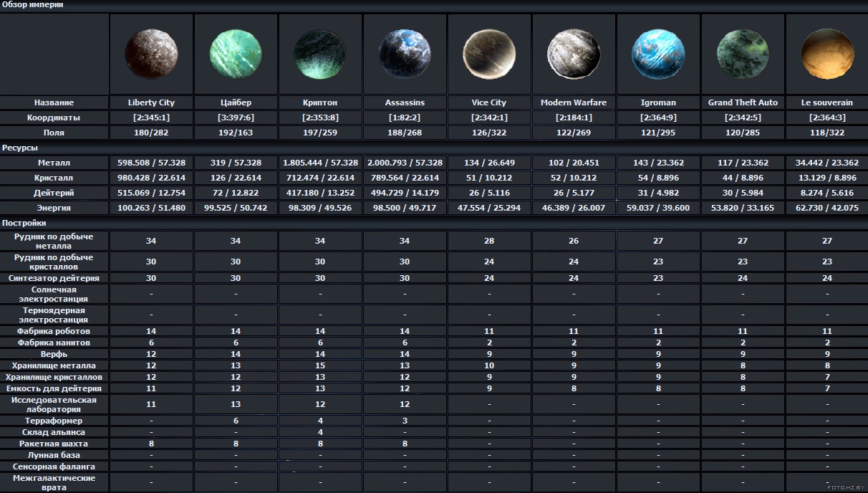
Task: Click the Ракетная шахта row label
Action: pos(54,444)
